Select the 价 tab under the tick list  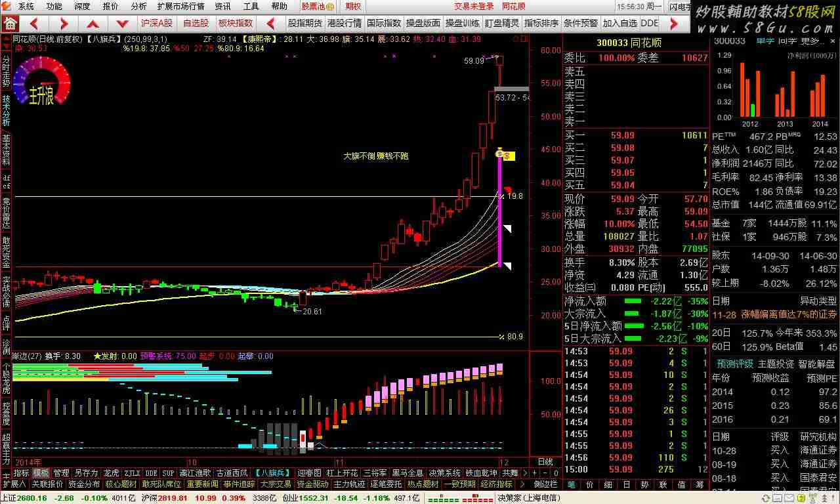589,484
